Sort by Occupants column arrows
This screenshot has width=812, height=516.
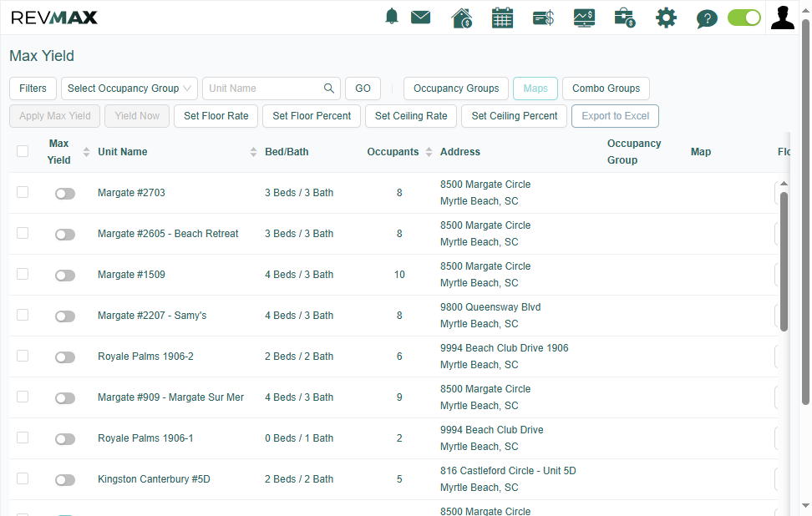(429, 152)
